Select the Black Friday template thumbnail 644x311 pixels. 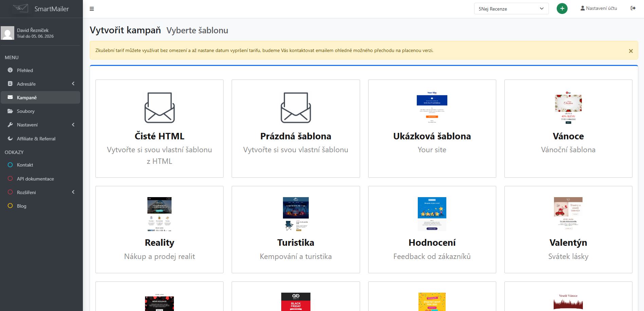[x=296, y=302]
